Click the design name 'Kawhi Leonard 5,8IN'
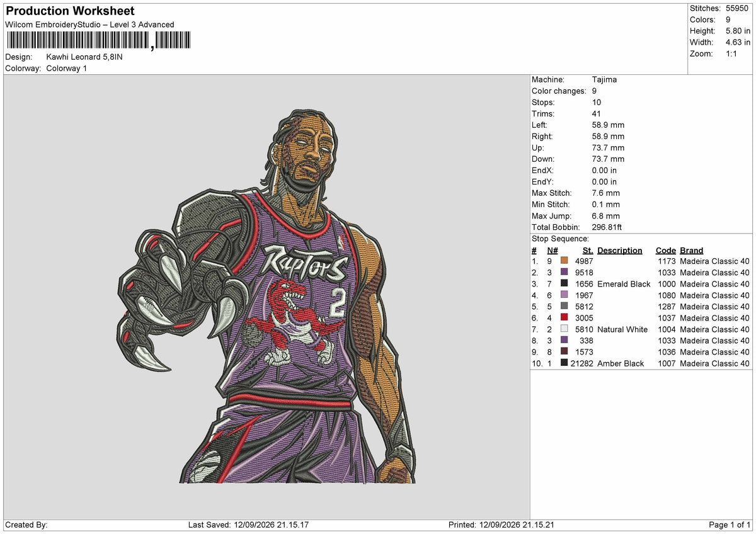 [x=84, y=57]
